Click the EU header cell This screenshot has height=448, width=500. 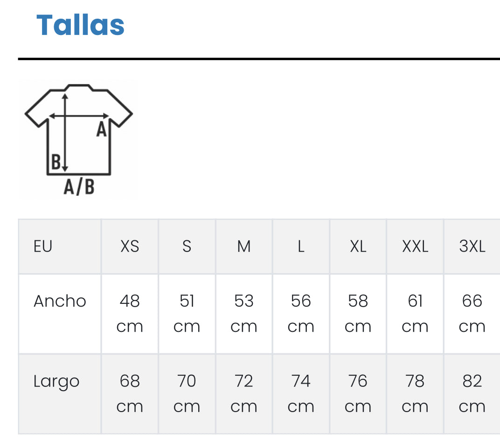43,246
